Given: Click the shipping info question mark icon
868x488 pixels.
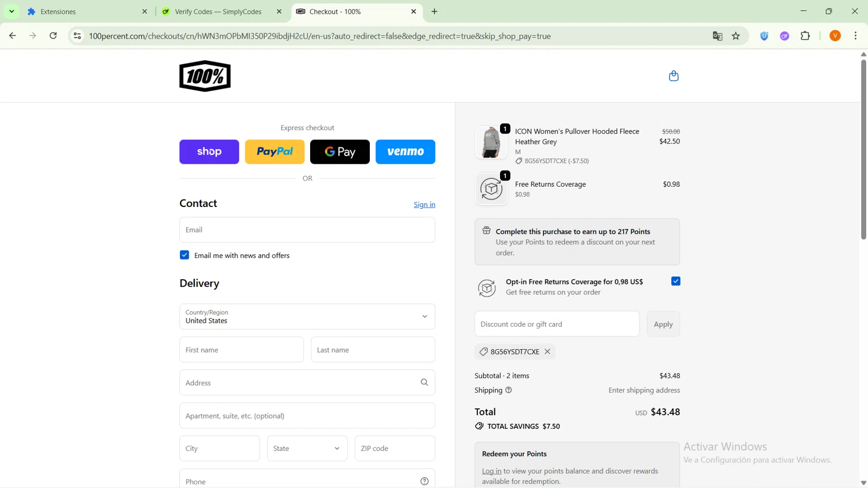Looking at the screenshot, I should pos(509,390).
